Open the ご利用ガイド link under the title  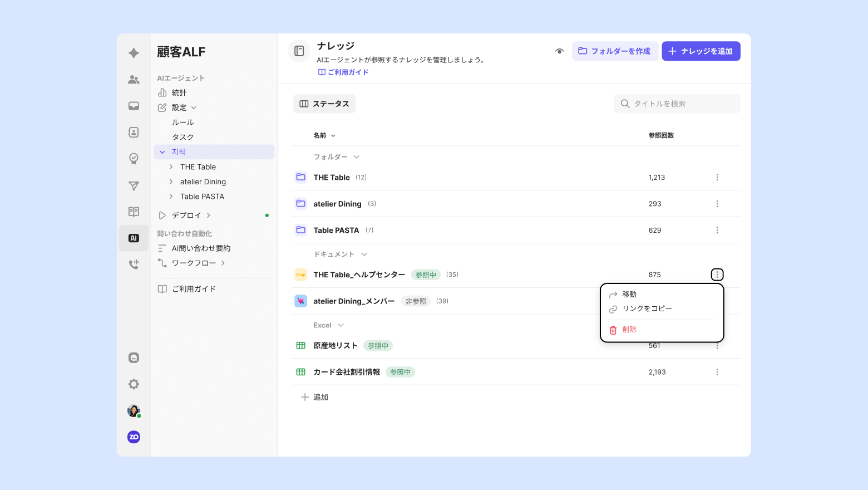pyautogui.click(x=343, y=72)
